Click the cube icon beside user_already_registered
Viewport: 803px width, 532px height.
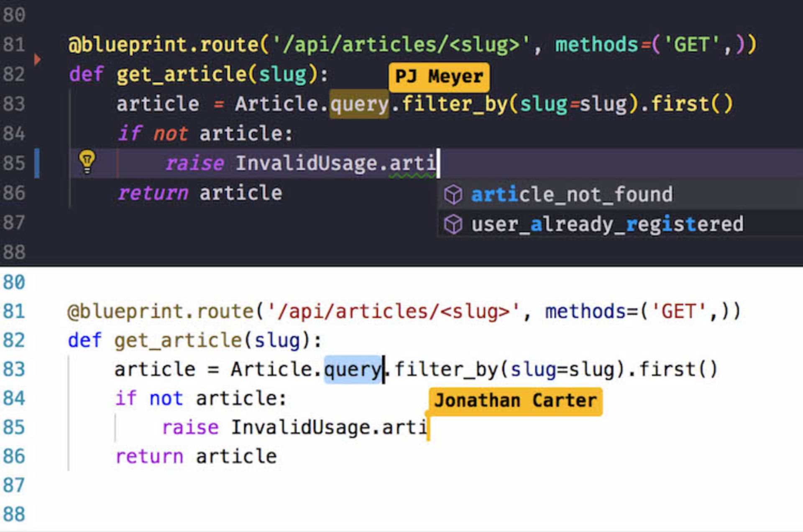[x=453, y=225]
